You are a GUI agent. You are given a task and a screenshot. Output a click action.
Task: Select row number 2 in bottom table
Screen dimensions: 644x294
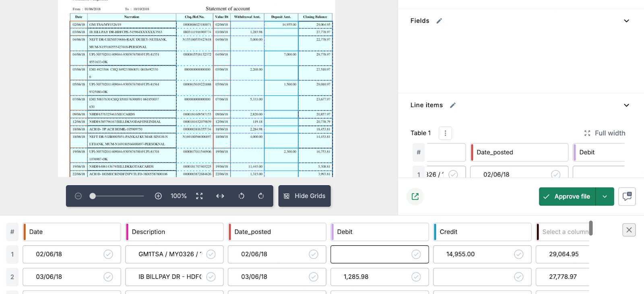12,277
